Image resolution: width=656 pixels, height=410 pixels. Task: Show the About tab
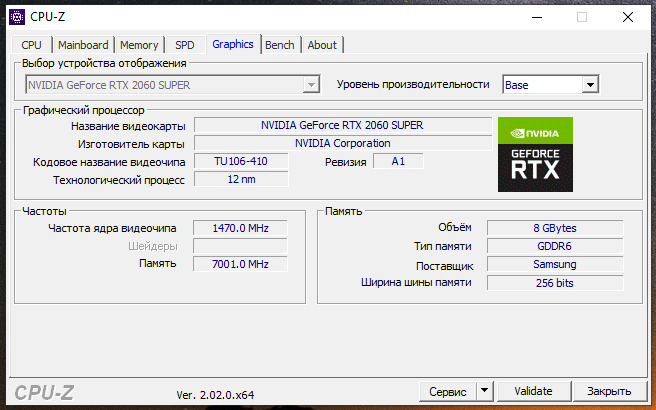pyautogui.click(x=322, y=45)
